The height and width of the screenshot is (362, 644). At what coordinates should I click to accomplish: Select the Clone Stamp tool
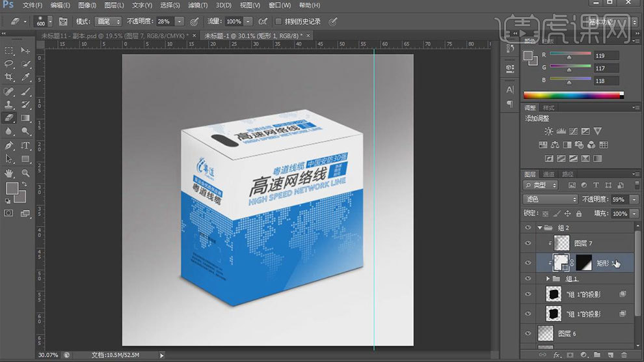pyautogui.click(x=8, y=104)
